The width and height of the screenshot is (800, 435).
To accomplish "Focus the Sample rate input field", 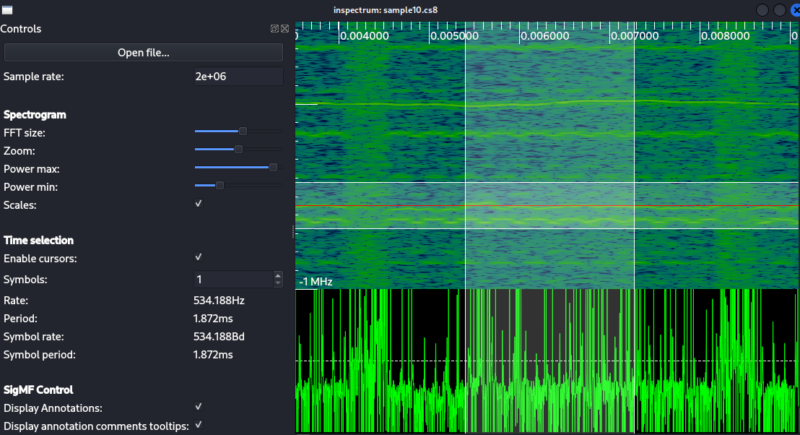I will (238, 76).
